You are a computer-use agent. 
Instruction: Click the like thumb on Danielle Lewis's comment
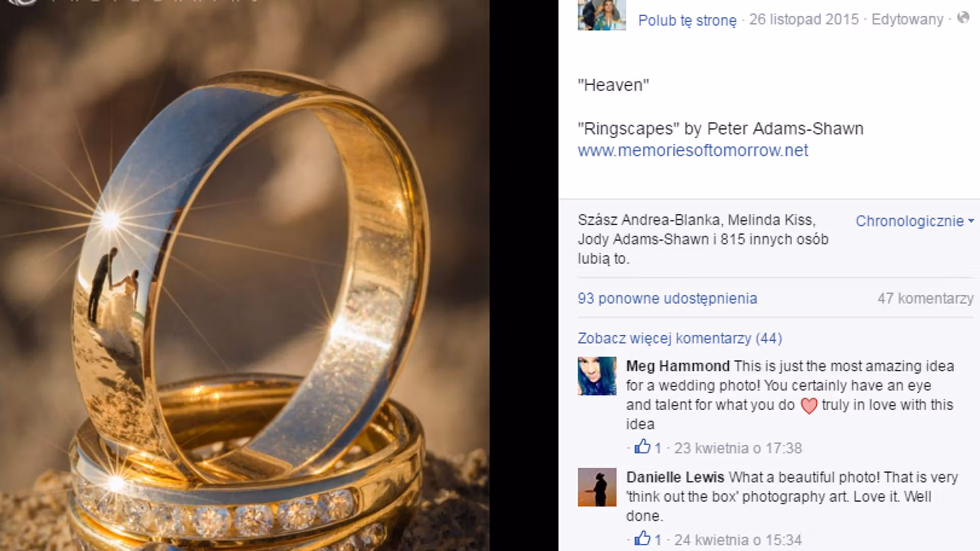click(642, 538)
